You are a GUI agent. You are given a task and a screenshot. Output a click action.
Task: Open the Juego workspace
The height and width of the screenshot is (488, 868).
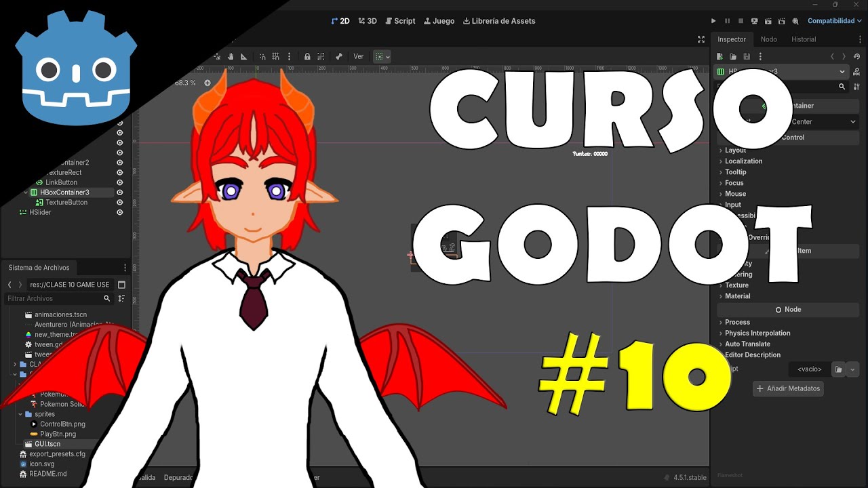439,21
